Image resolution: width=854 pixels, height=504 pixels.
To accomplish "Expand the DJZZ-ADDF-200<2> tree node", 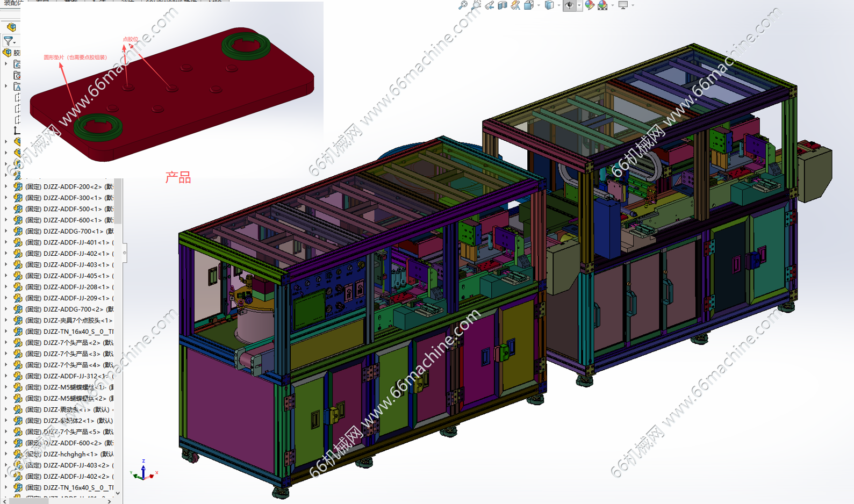I will pos(6,186).
